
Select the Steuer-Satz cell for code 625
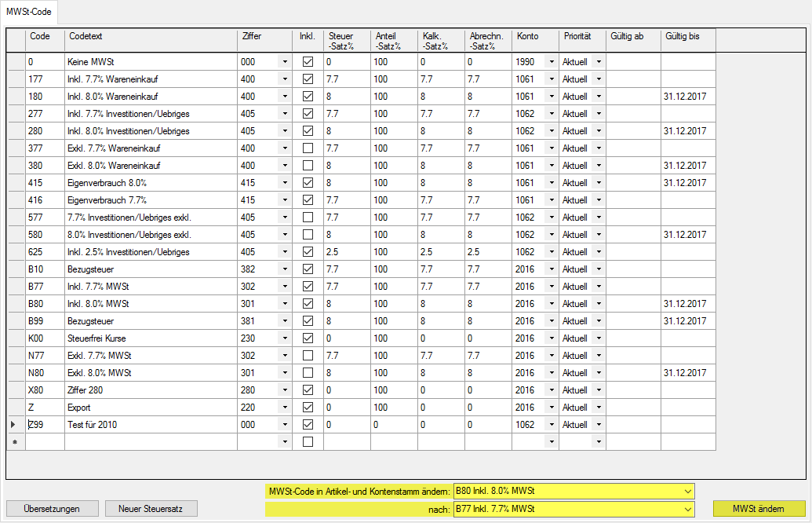pyautogui.click(x=347, y=251)
